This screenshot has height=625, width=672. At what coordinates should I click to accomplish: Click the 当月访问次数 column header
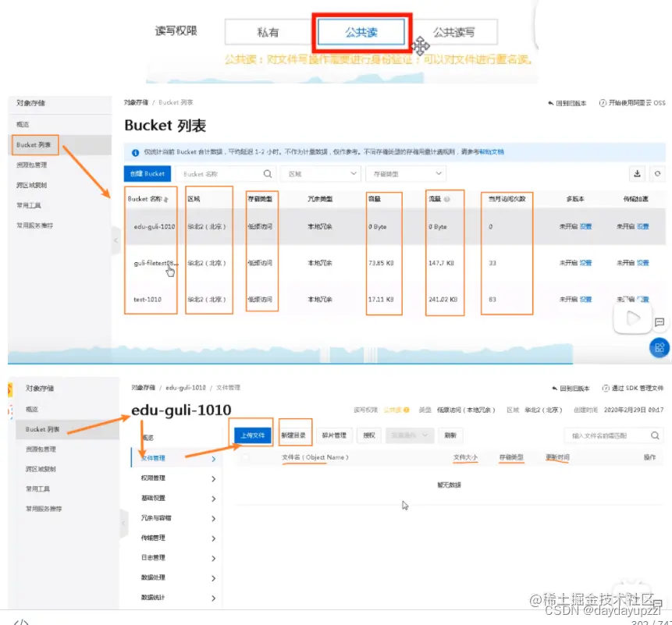coord(507,199)
